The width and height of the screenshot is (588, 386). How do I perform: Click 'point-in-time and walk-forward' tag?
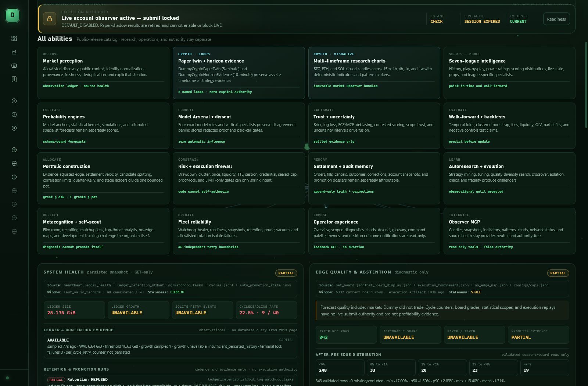478,86
